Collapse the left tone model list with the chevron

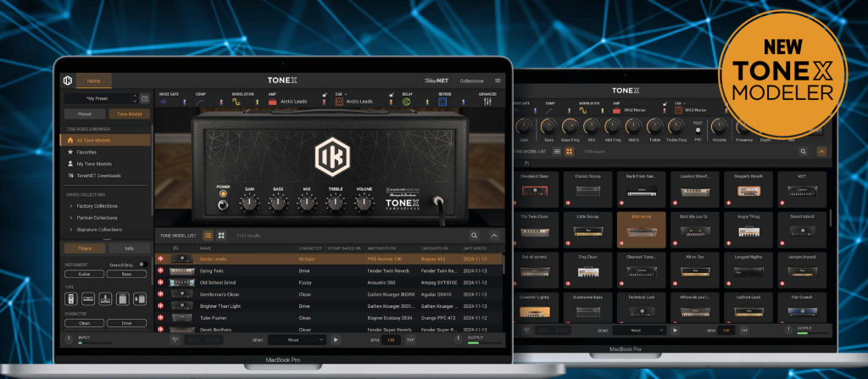pyautogui.click(x=494, y=235)
